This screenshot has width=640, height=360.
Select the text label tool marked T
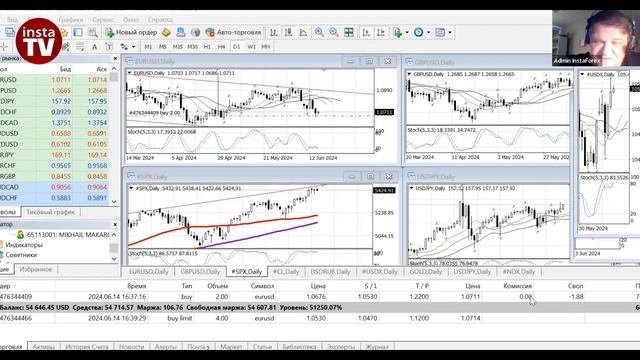tap(109, 47)
